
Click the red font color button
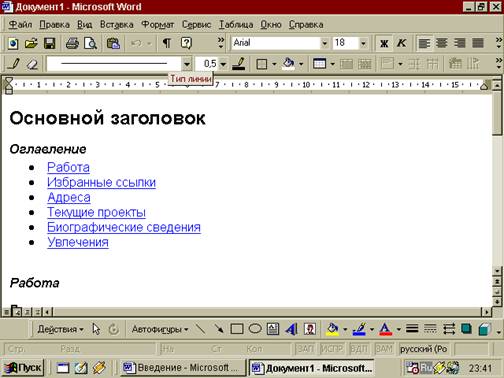385,329
